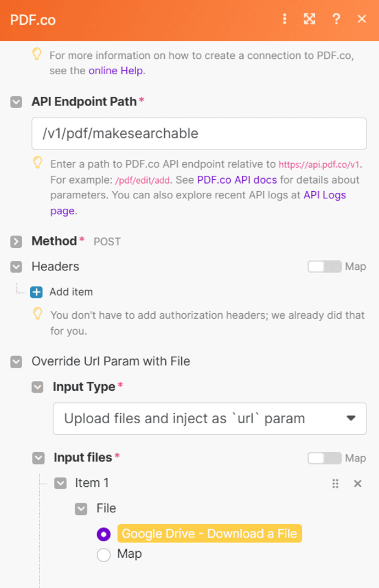Collapse the Item 1 tree node

click(x=60, y=484)
